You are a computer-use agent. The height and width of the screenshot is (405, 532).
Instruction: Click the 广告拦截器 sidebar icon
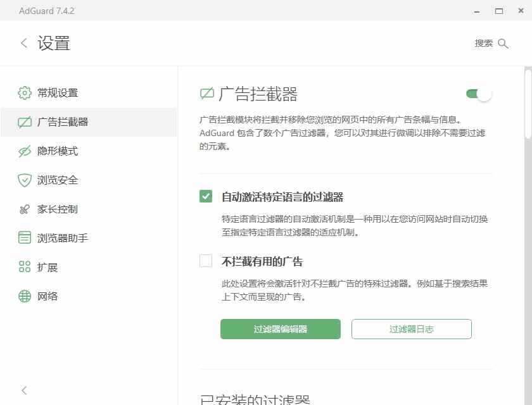(x=25, y=122)
